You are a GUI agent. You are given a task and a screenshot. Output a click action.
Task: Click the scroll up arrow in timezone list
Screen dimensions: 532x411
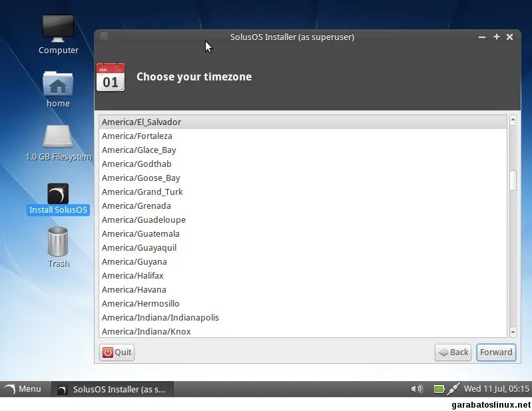[513, 120]
